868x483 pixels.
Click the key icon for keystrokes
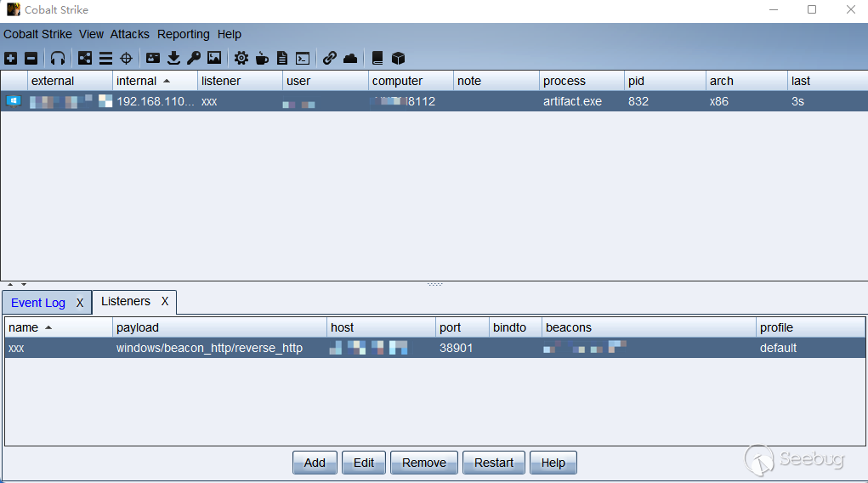[x=194, y=59]
